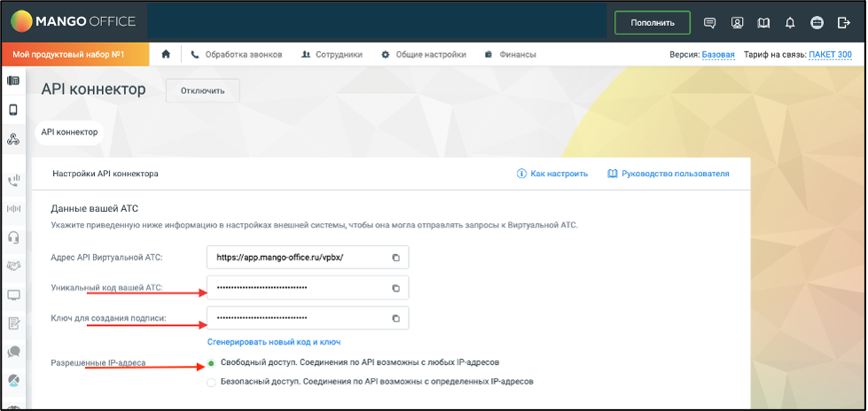
Task: Open the briefcase account icon
Action: point(817,23)
